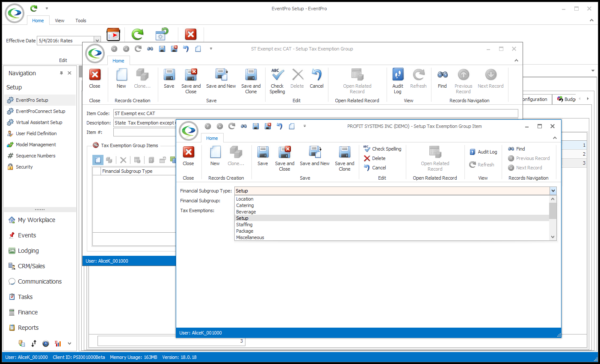The width and height of the screenshot is (600, 364).
Task: Open Financial Subgroup Type dropdown arrow
Action: tap(553, 191)
